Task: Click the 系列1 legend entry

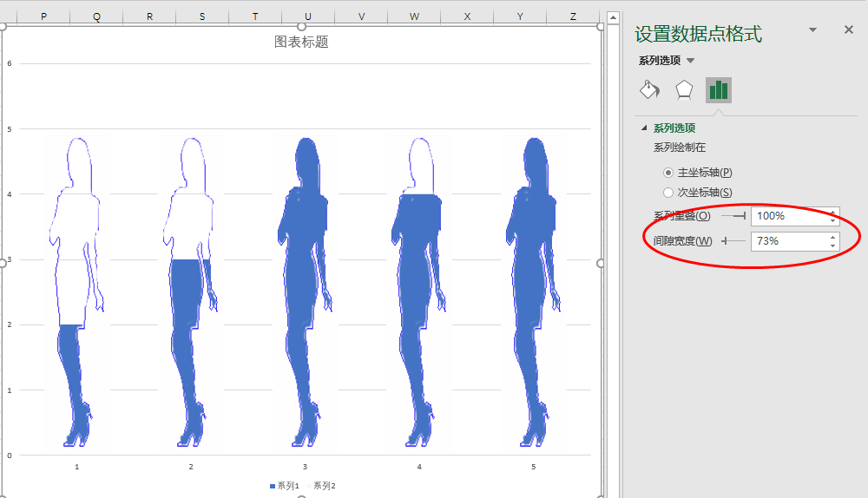Action: (x=284, y=486)
